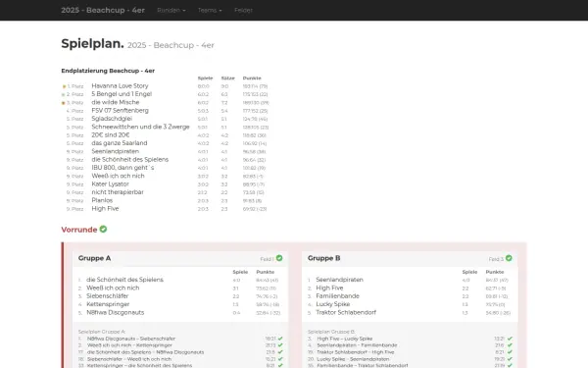Click match row 'Lucky Spike – Seenlandpiraten'
The height and width of the screenshot is (368, 588).
point(410,359)
